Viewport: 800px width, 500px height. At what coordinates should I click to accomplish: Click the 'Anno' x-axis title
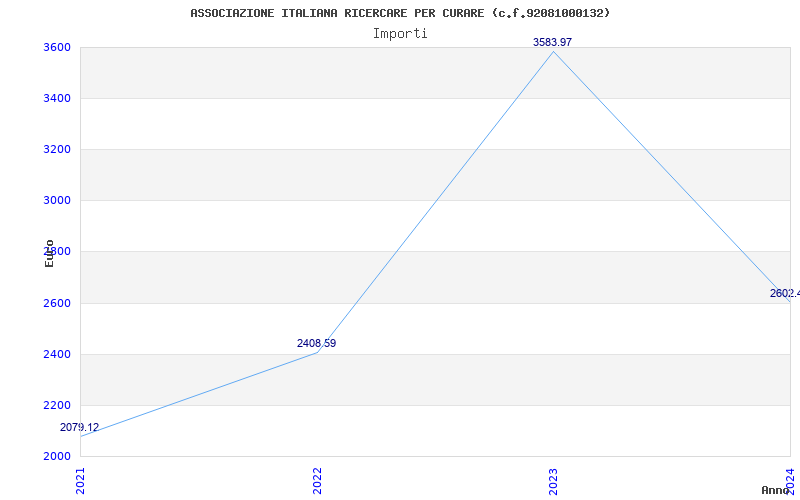point(775,490)
